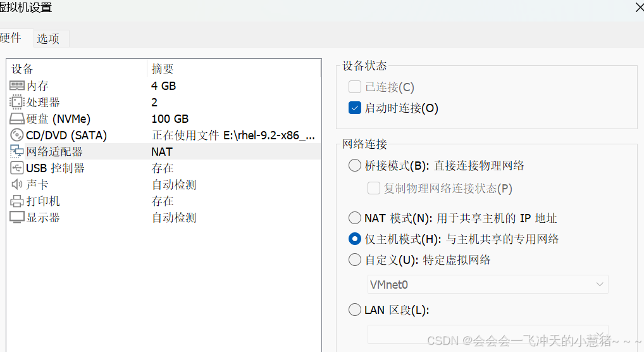Close the 虚拟机设置 dialog
The width and height of the screenshot is (644, 352).
click(x=639, y=7)
